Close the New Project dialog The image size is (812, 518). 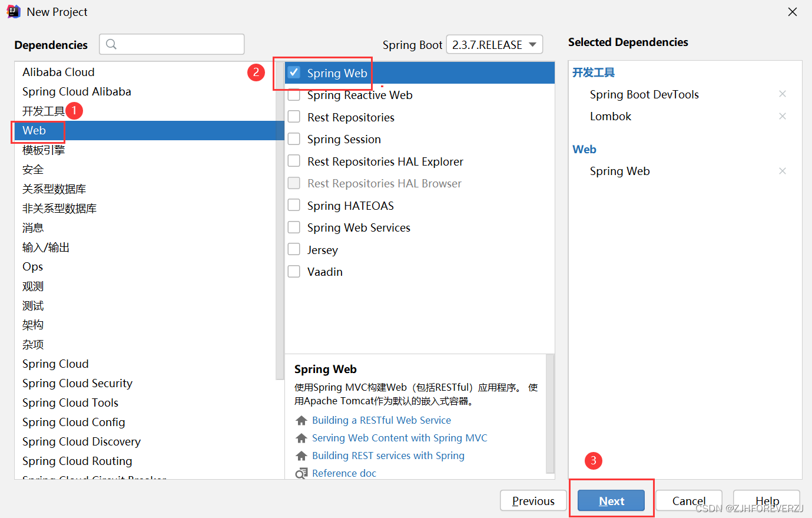(793, 12)
